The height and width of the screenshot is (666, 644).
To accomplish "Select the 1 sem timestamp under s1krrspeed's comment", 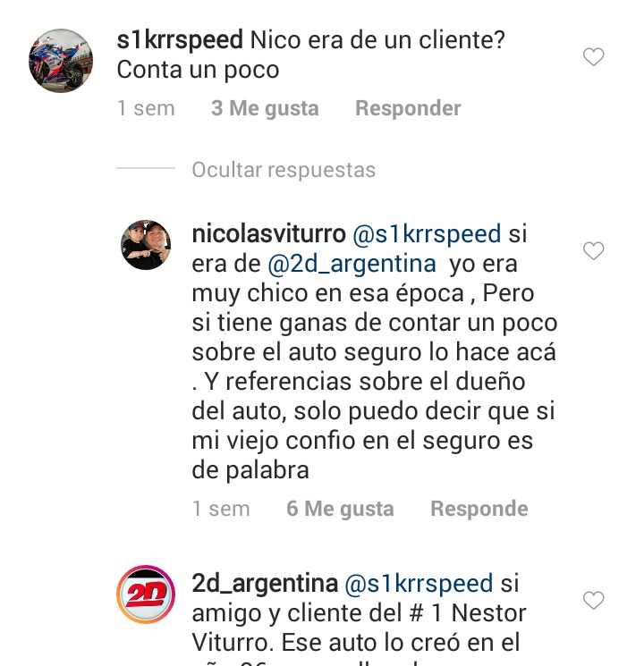I will (146, 108).
